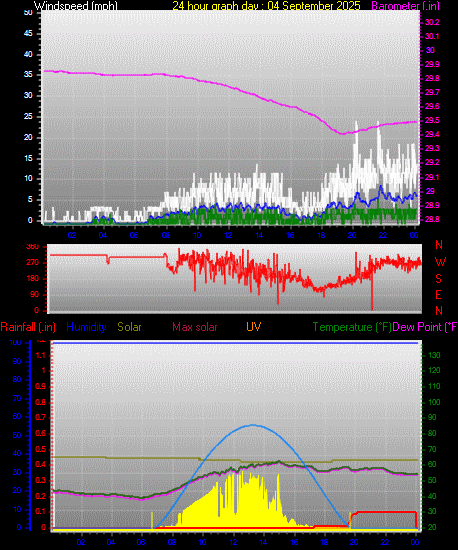Click the 20 hour tick on the bottom graph
This screenshot has height=550, width=458.
(x=353, y=542)
